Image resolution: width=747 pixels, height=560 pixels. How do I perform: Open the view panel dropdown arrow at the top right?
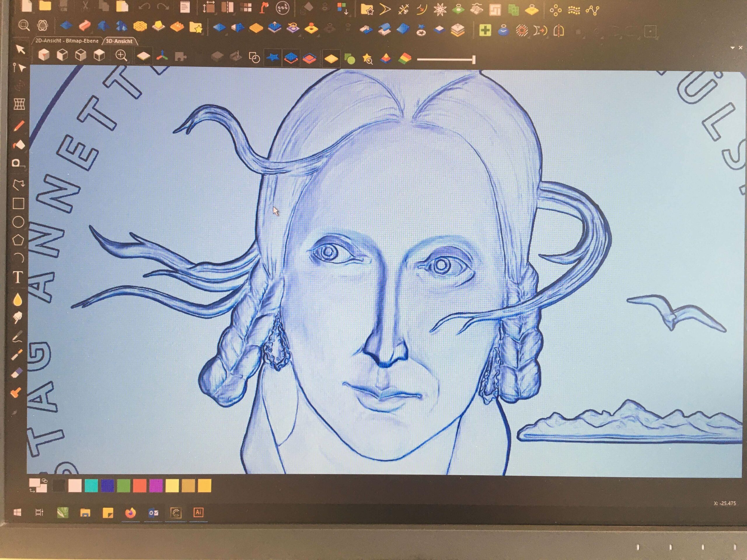[732, 48]
